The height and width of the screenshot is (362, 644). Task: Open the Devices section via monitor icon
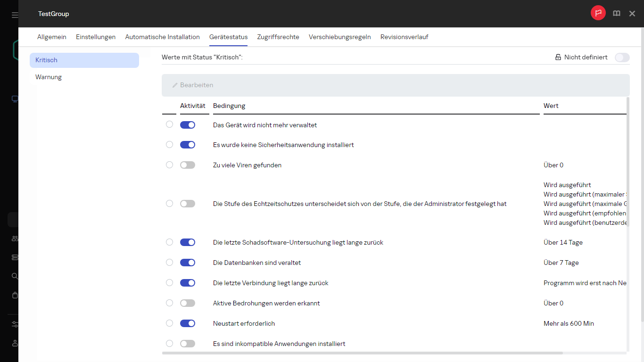pos(14,99)
